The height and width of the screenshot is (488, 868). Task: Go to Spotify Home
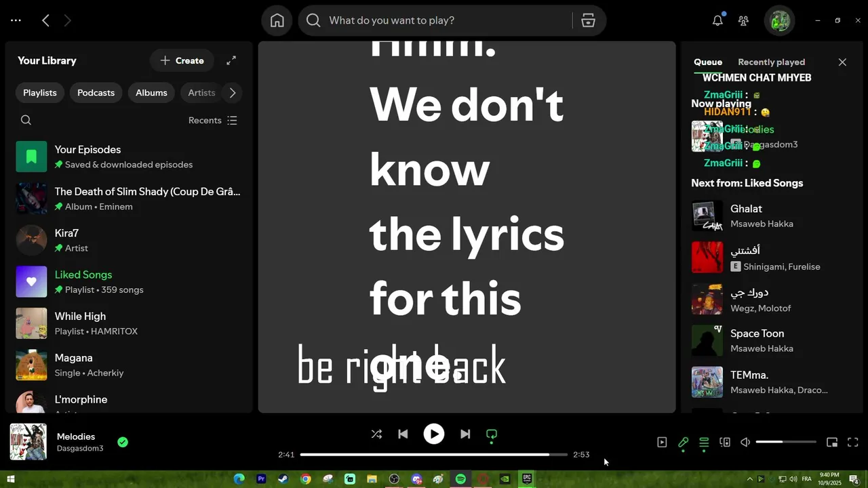tap(277, 20)
